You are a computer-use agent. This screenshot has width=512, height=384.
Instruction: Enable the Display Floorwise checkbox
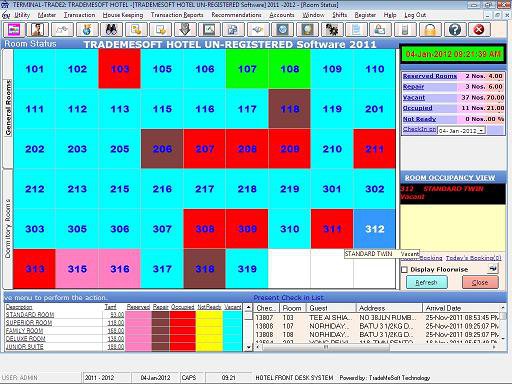(404, 269)
